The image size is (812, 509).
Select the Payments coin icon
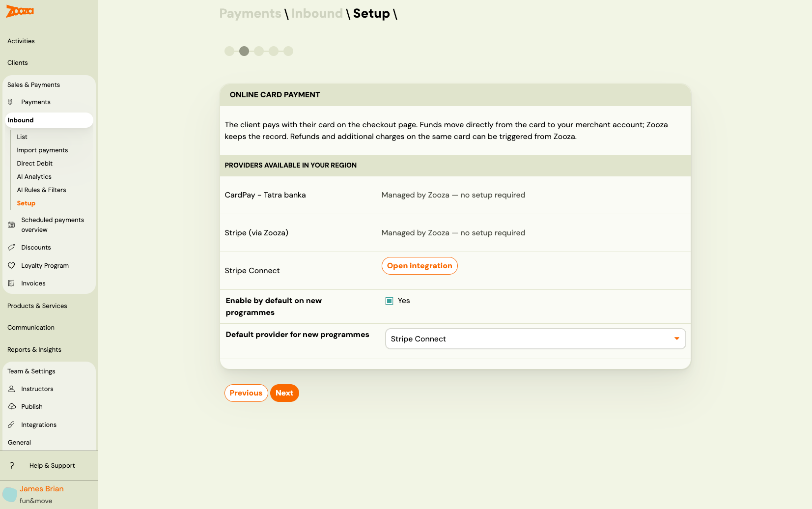point(11,102)
